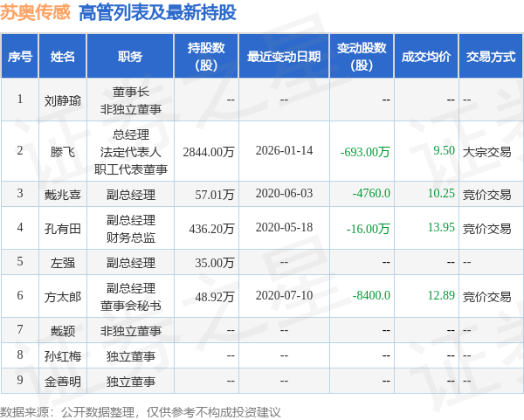The image size is (524, 420).
Task: Click average price 9.50
Action: point(444,150)
